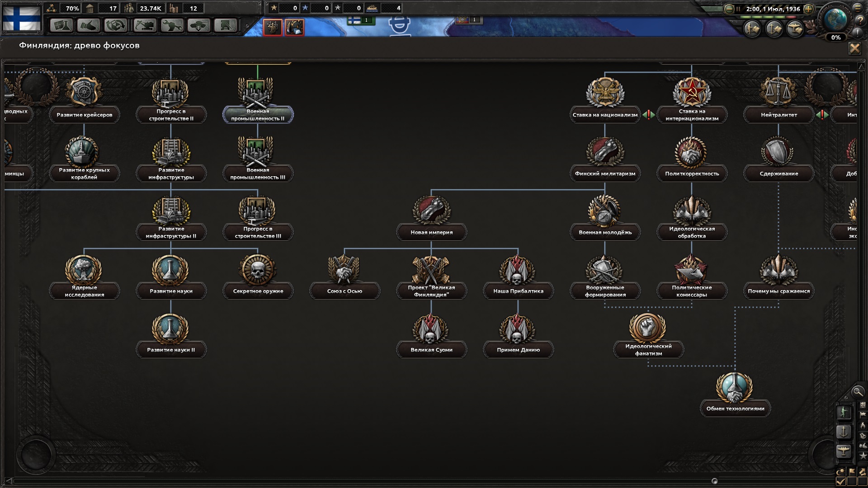Open the main menu hamburger button
868x488 pixels.
858,8
